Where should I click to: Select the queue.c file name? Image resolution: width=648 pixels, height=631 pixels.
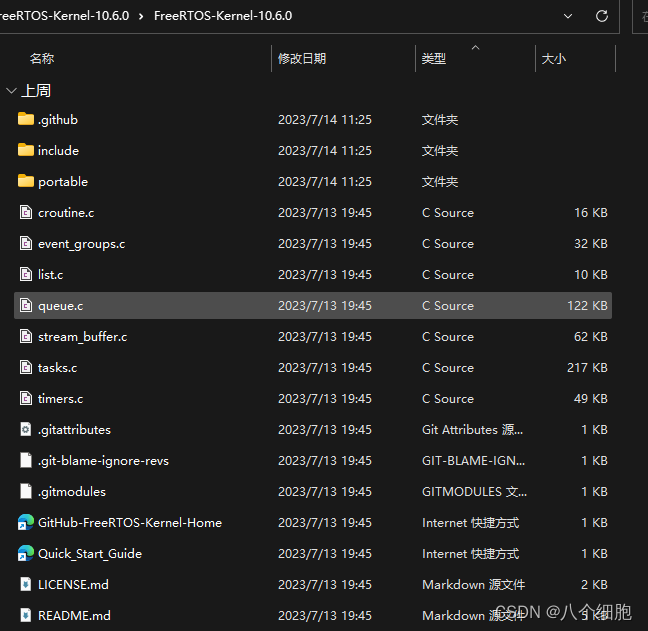click(x=60, y=306)
